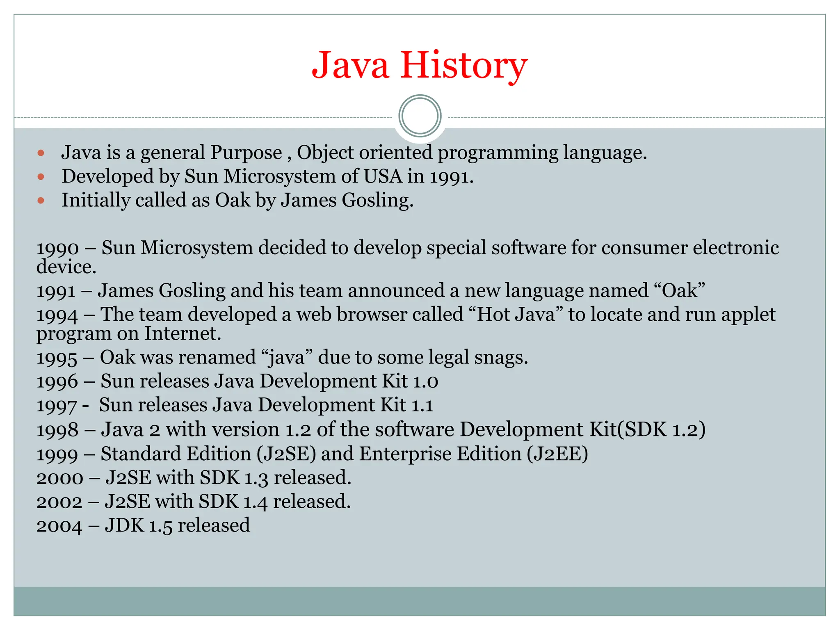This screenshot has height=630, width=840.
Task: Select the line 'Developed by Sun Microsystem of USA'
Action: (267, 176)
